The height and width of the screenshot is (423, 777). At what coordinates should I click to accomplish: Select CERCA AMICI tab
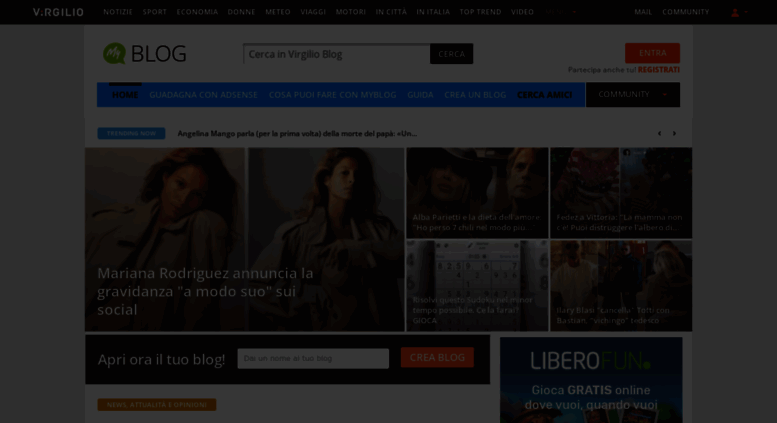click(x=545, y=95)
